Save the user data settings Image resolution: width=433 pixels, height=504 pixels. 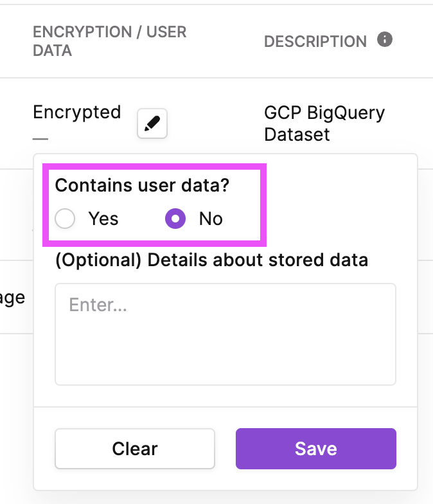tap(316, 449)
